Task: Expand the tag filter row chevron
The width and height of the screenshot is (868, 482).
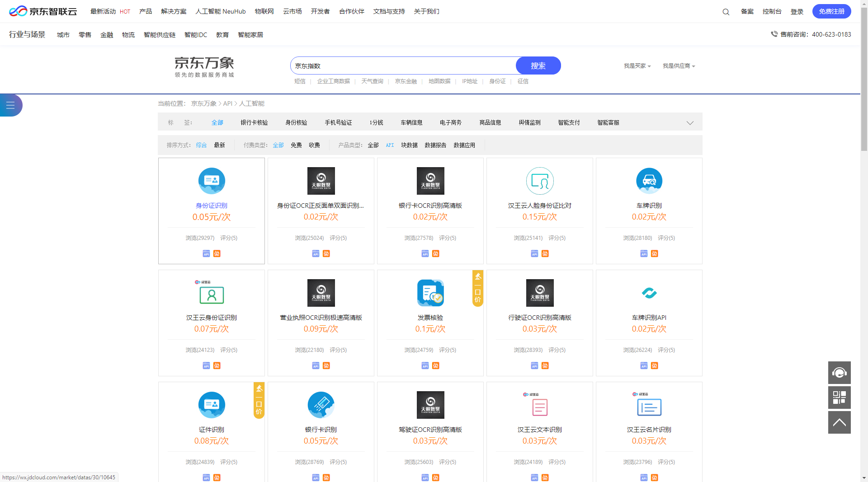Action: (x=690, y=122)
